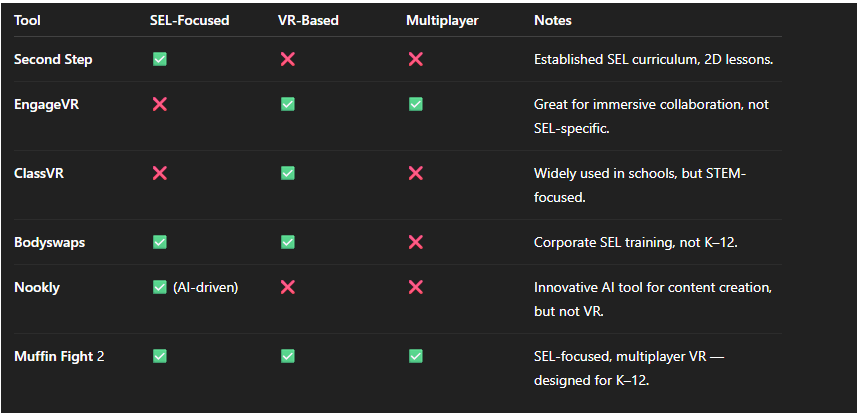Click EngageVR SEL-Focused red cross
The width and height of the screenshot is (861, 415).
pyautogui.click(x=159, y=104)
